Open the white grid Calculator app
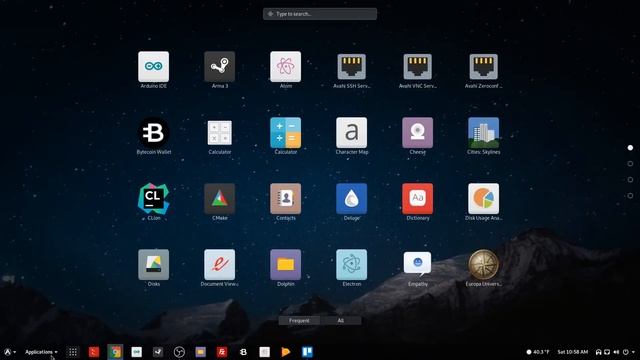640x360 pixels. point(220,133)
